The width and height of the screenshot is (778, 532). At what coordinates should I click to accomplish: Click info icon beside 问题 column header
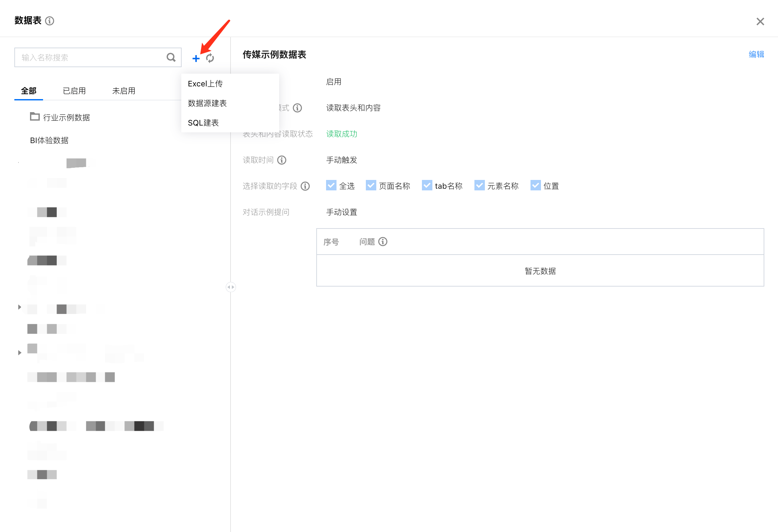[382, 242]
